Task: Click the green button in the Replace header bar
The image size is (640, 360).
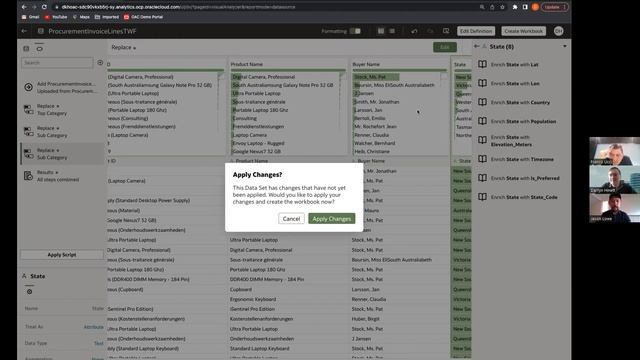Action: [444, 47]
